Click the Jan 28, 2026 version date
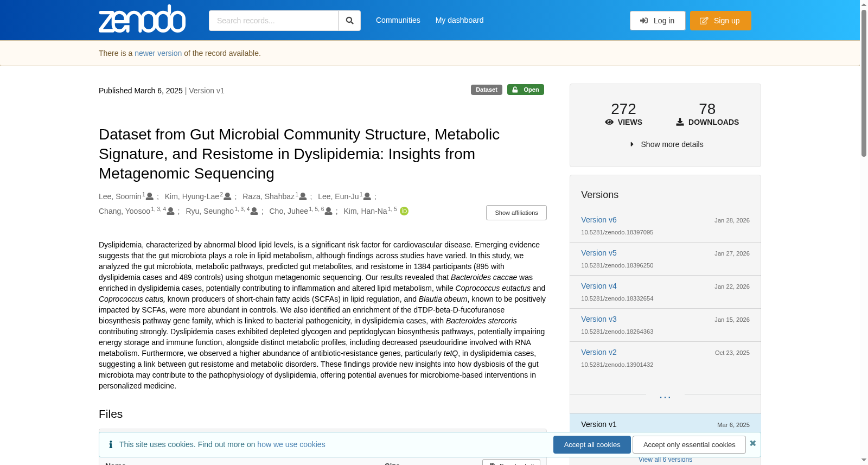The height and width of the screenshot is (465, 868). pyautogui.click(x=732, y=220)
